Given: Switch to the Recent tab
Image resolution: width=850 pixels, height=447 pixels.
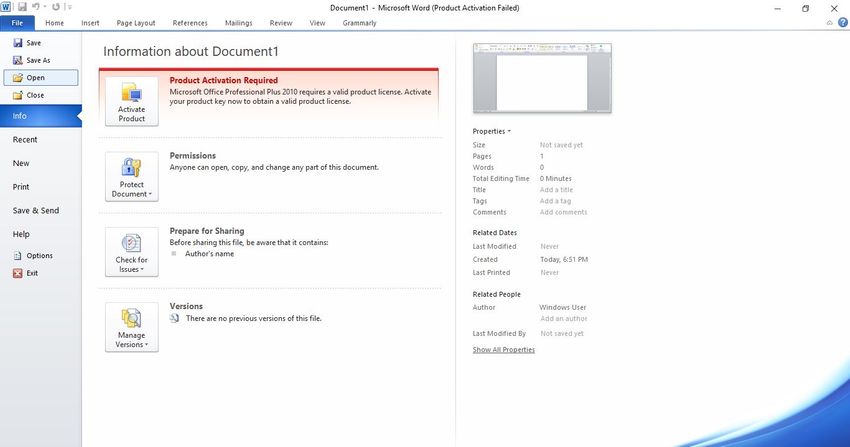Looking at the screenshot, I should coord(25,140).
